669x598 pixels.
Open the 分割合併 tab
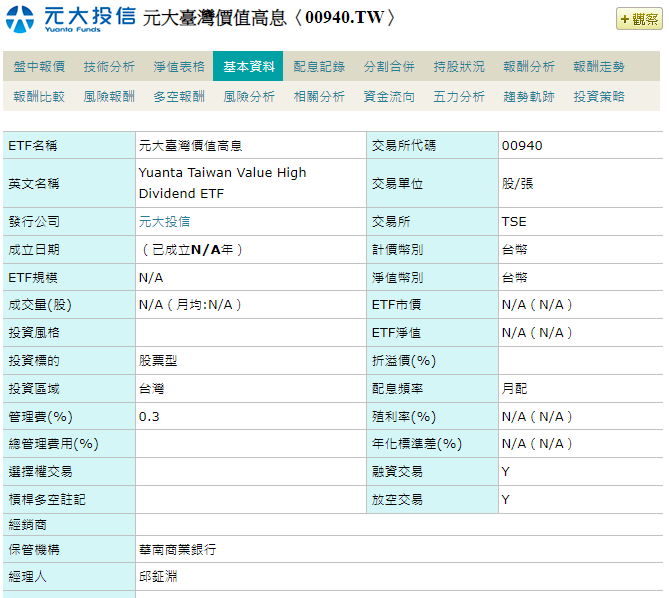coord(389,67)
